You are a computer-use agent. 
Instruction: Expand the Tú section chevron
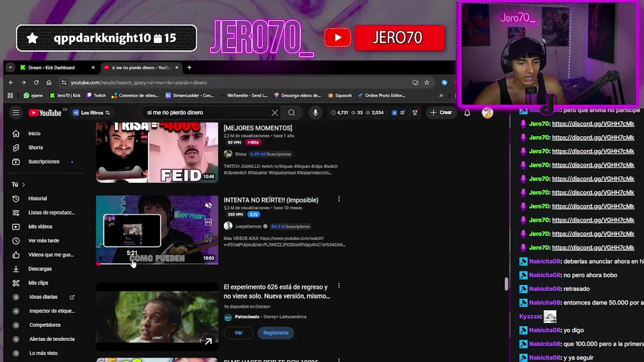coord(23,185)
